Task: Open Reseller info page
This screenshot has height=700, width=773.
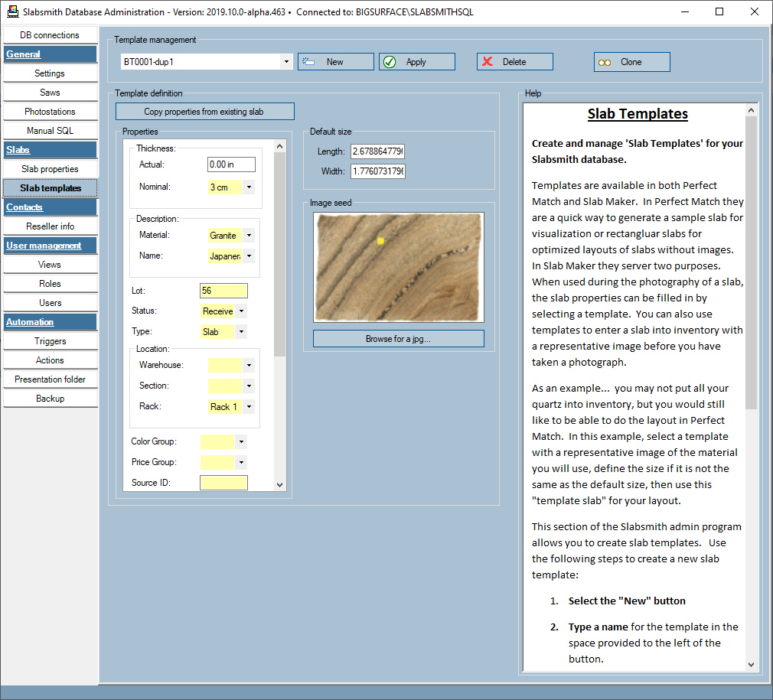Action: pos(50,226)
